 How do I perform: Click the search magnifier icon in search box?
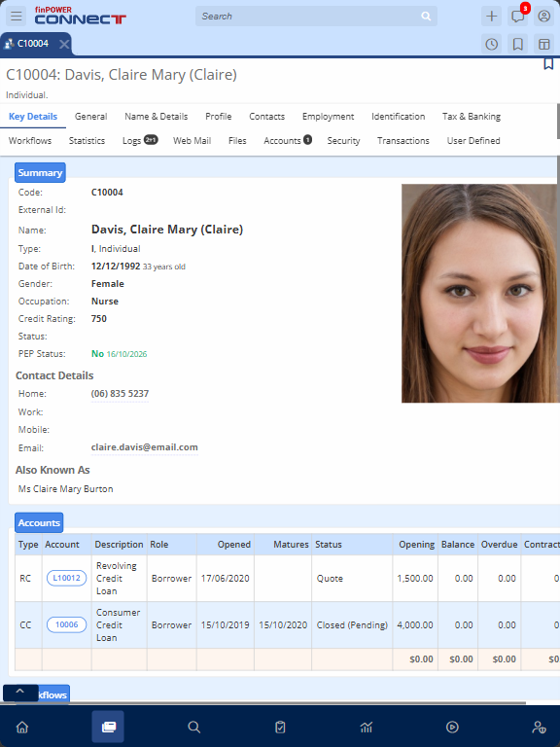point(426,17)
